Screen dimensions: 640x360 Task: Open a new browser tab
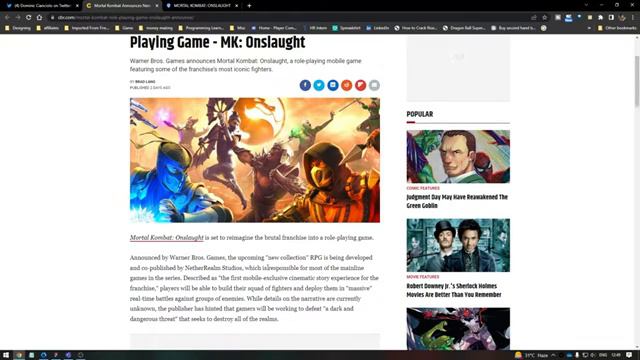pos(249,6)
